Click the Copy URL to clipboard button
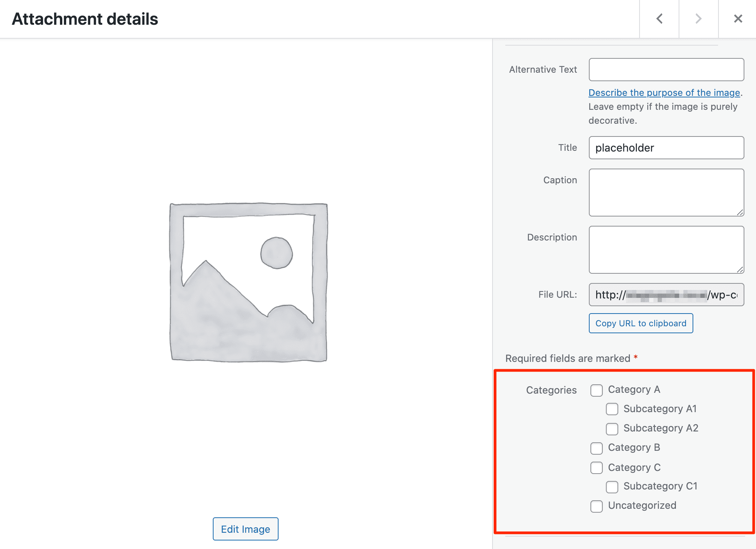This screenshot has width=756, height=549. 641,322
